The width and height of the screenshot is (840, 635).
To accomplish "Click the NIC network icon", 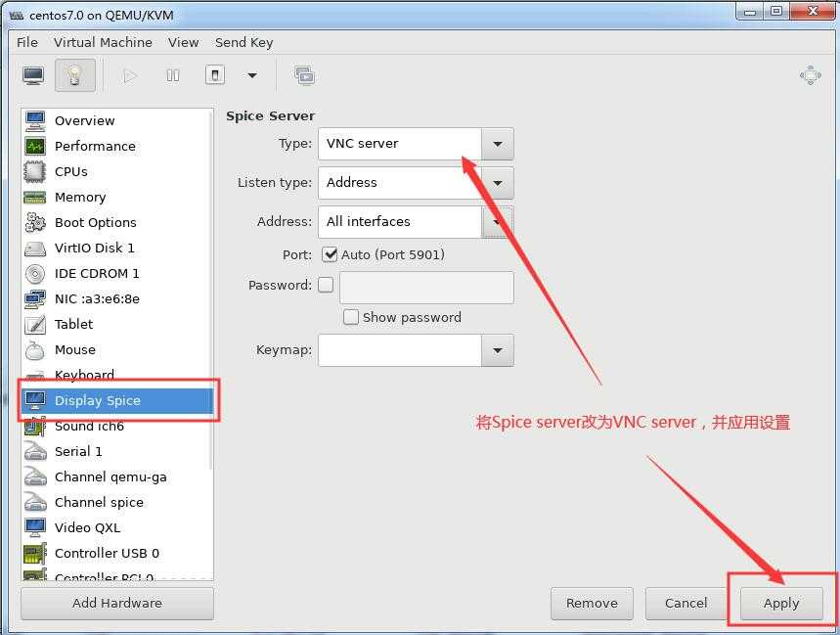I will click(x=35, y=299).
